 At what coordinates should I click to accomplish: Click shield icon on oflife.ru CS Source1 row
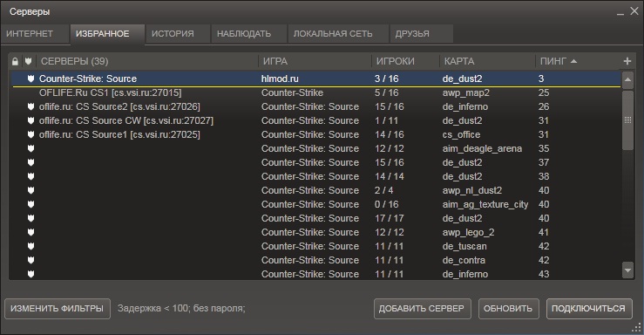31,134
